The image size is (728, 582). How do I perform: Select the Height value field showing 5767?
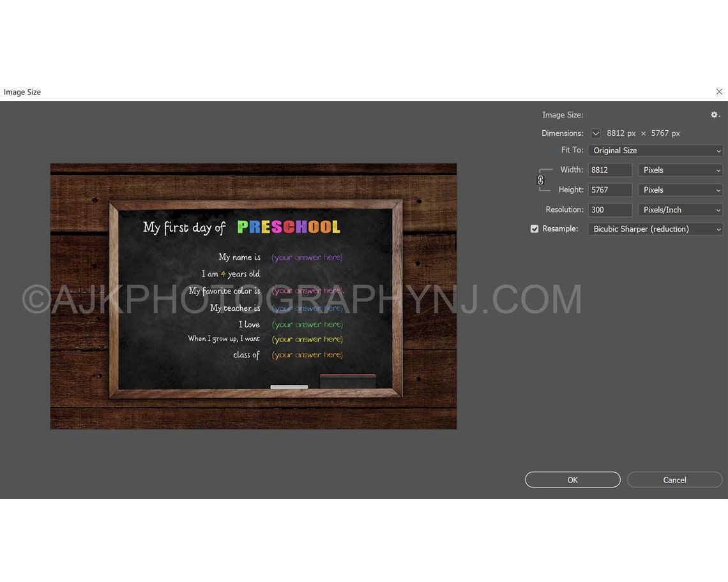tap(610, 190)
